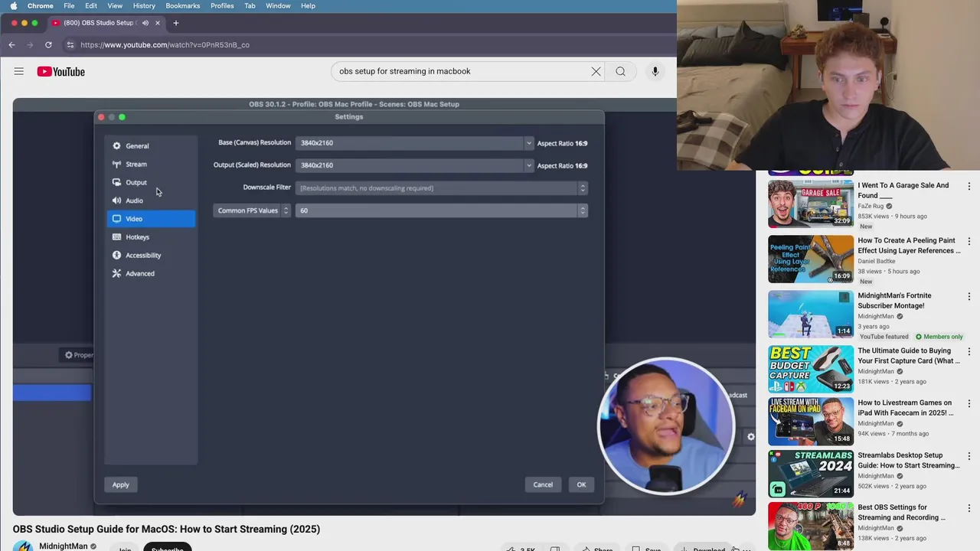Open options for Peeling Paint Effect video

969,241
